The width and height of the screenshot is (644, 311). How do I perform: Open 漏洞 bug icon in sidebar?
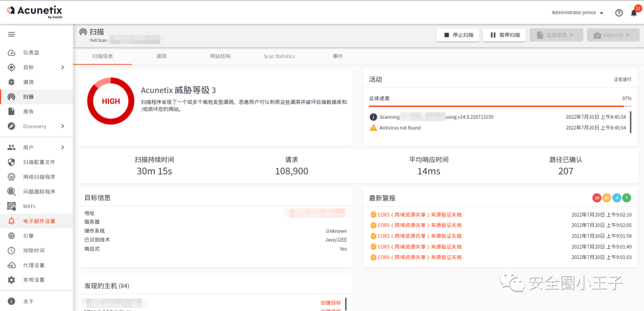[x=11, y=82]
